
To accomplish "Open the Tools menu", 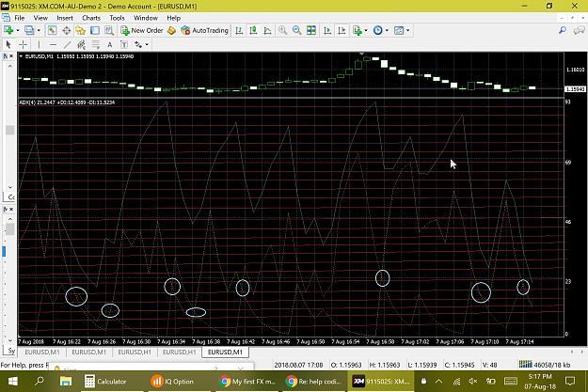I will [117, 18].
